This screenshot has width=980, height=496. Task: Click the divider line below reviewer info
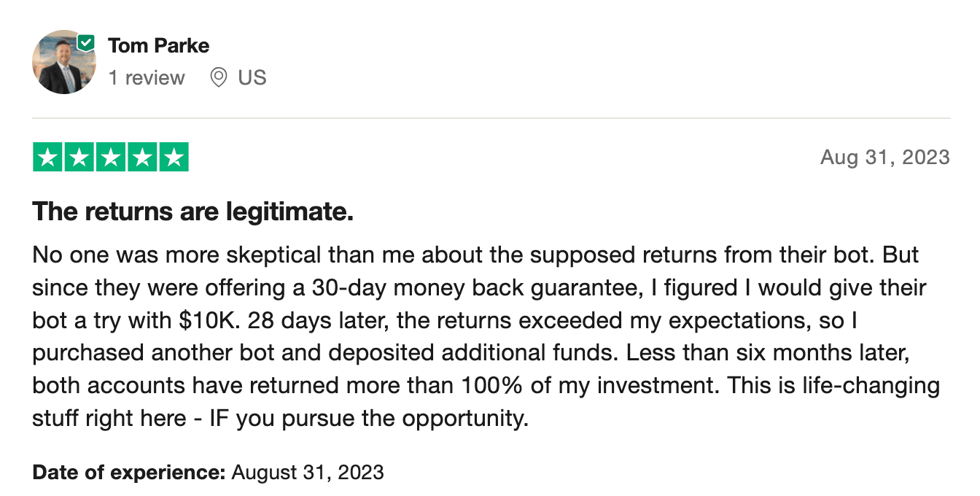491,118
